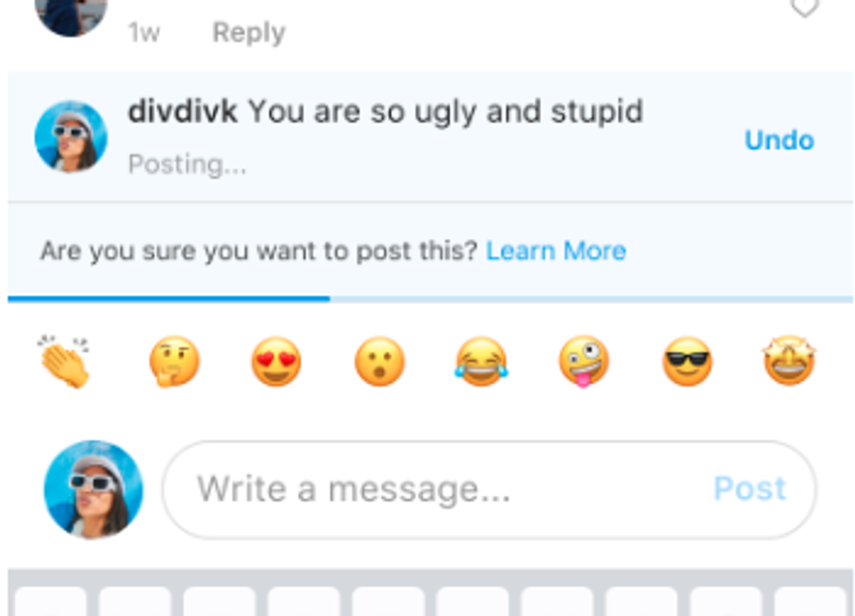Like the previous comment with heart icon
The image size is (855, 616).
click(x=804, y=6)
